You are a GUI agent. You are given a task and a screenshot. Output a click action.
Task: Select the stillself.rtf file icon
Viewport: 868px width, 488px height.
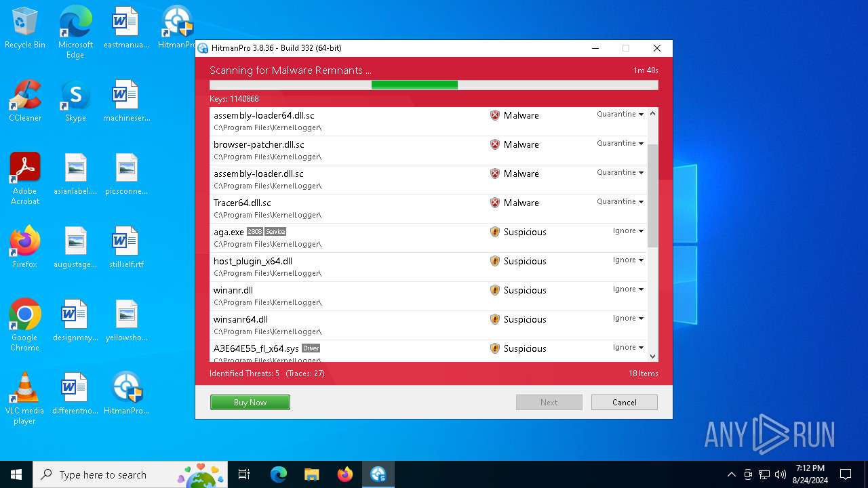(126, 247)
